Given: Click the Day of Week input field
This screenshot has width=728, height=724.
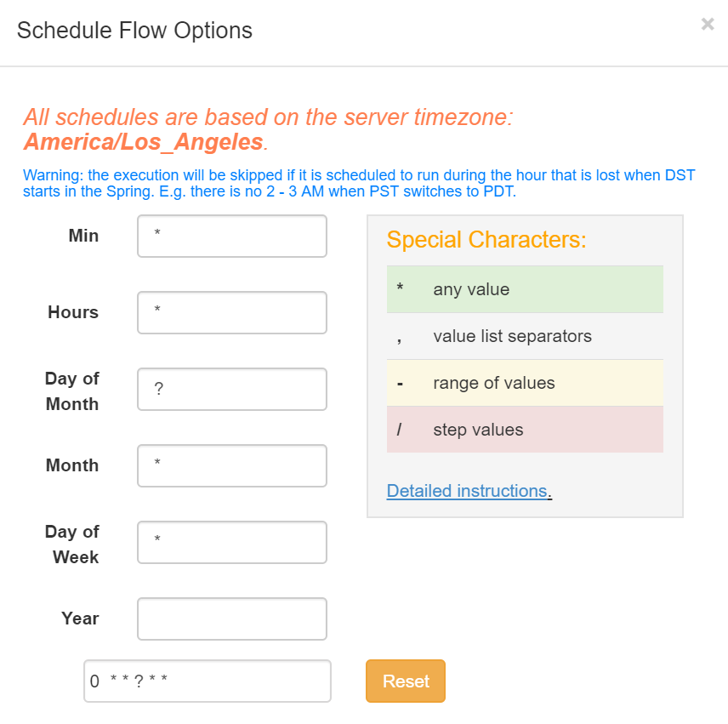Looking at the screenshot, I should coord(231,542).
